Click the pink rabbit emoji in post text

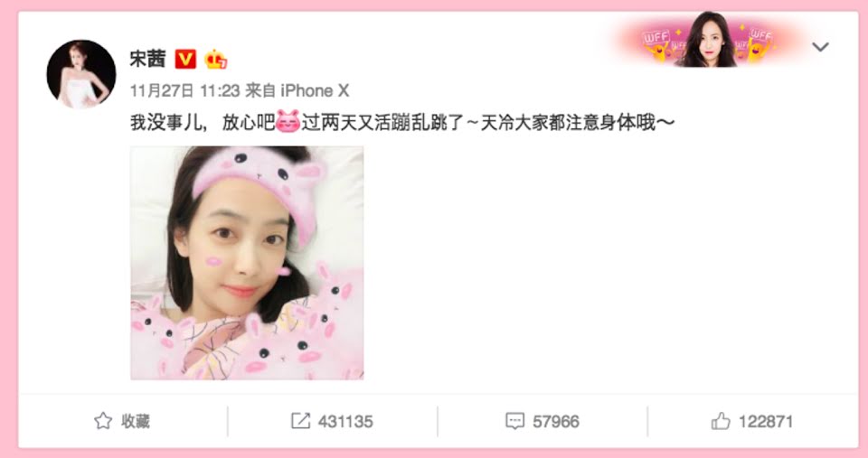point(288,122)
